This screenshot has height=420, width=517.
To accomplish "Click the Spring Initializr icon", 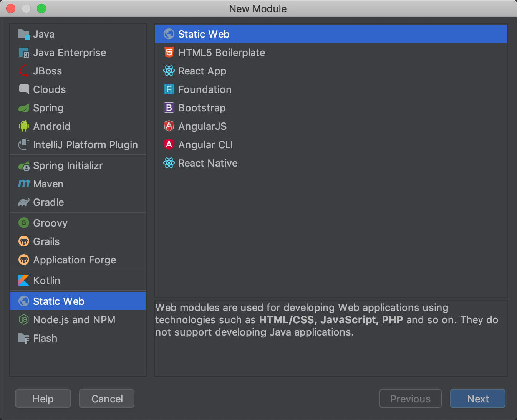I will [24, 166].
